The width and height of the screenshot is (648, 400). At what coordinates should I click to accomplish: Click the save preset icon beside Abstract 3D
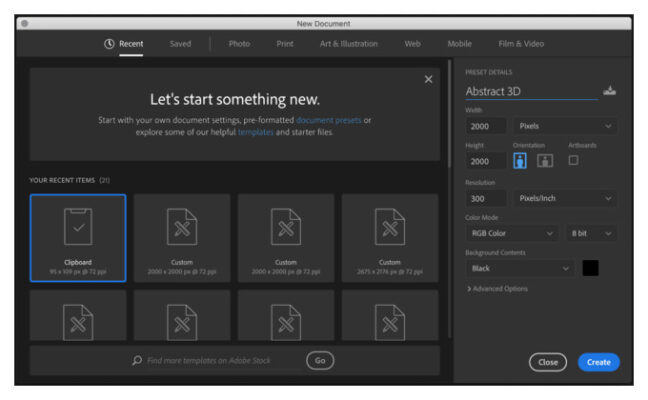(610, 90)
